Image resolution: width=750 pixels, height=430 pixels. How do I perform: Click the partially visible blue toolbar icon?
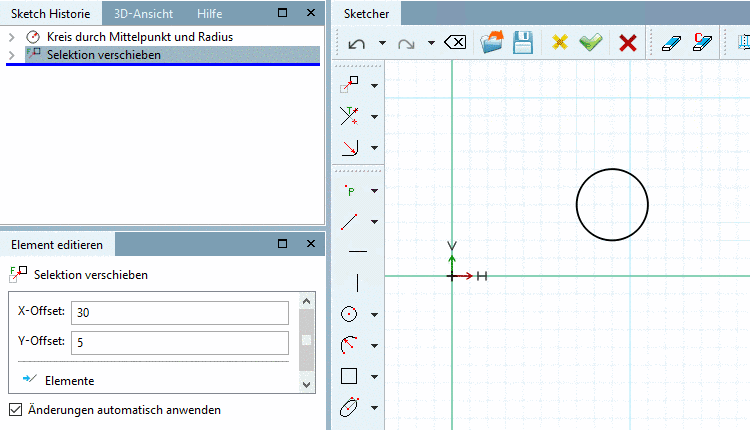743,43
